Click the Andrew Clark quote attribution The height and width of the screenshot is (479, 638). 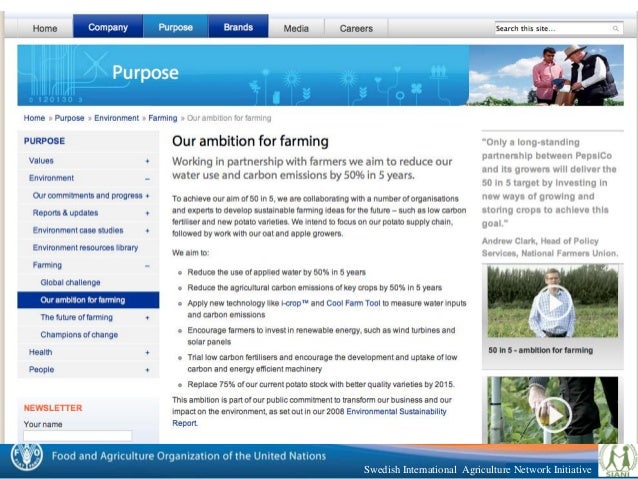(x=550, y=247)
